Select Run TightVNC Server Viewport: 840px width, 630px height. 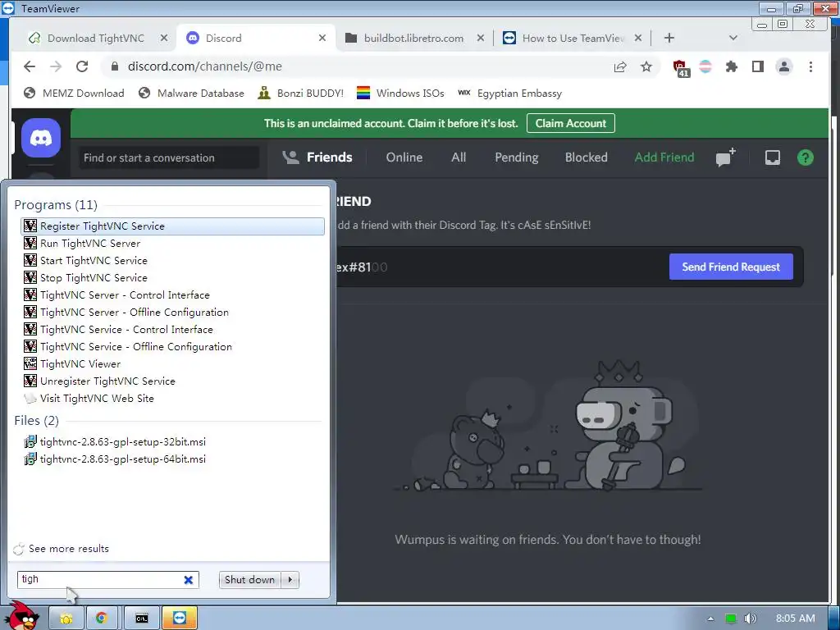click(x=172, y=243)
